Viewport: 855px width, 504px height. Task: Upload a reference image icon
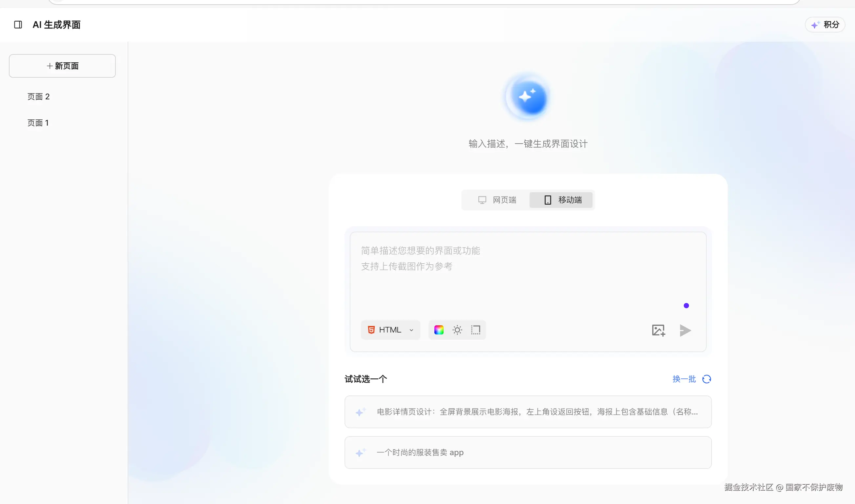coord(658,330)
